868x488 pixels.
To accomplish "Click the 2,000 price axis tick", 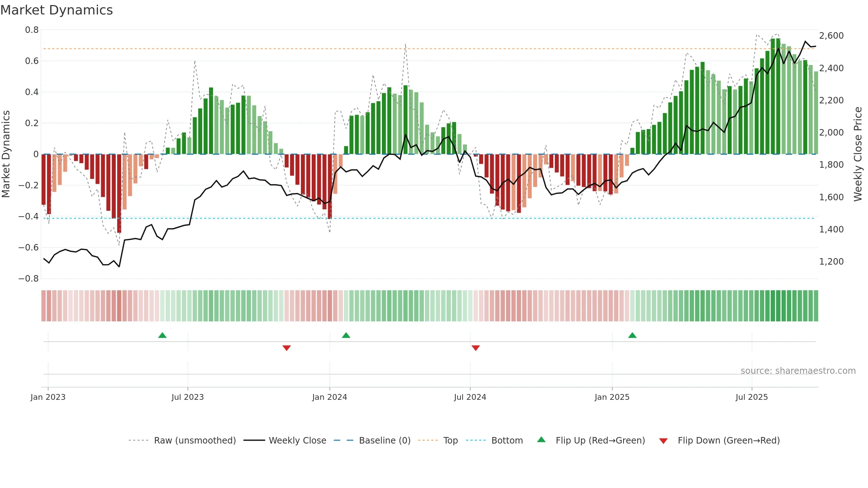I will point(831,132).
